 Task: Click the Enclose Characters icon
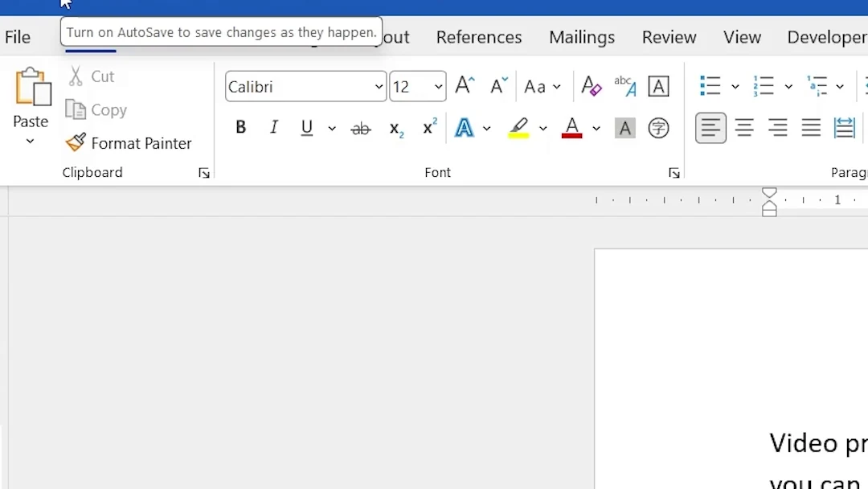658,128
